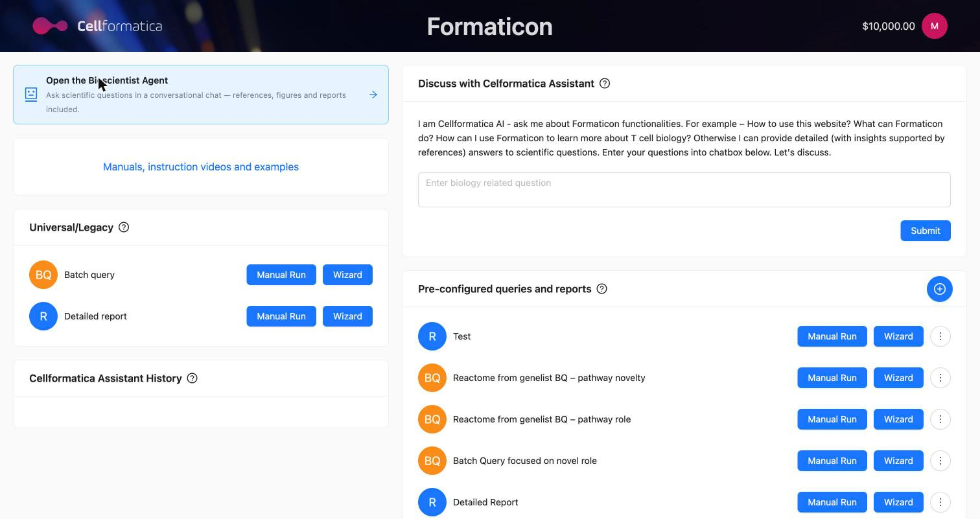Open more options for pathway novelty query
Screen dimensions: 980x519
tap(940, 378)
